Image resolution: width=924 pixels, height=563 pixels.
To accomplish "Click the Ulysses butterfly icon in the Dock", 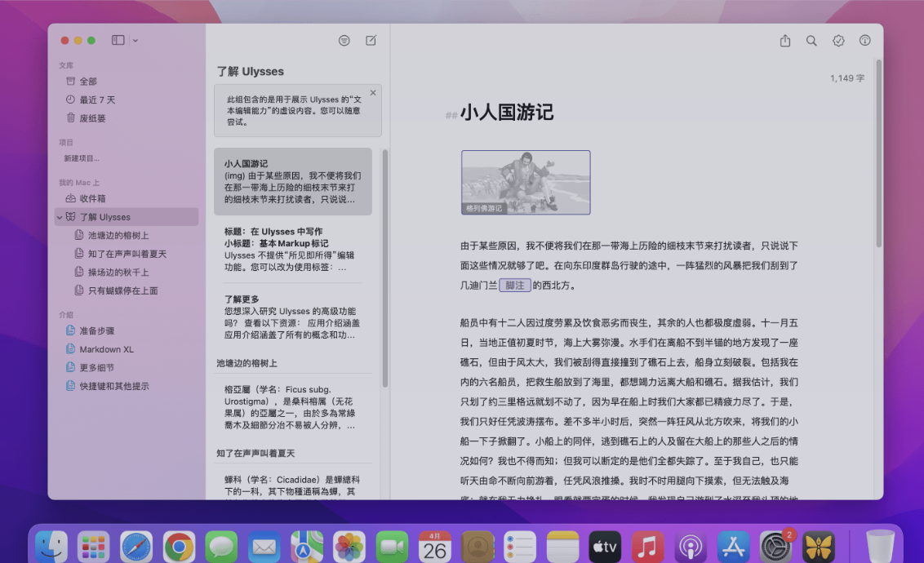I will click(x=818, y=545).
